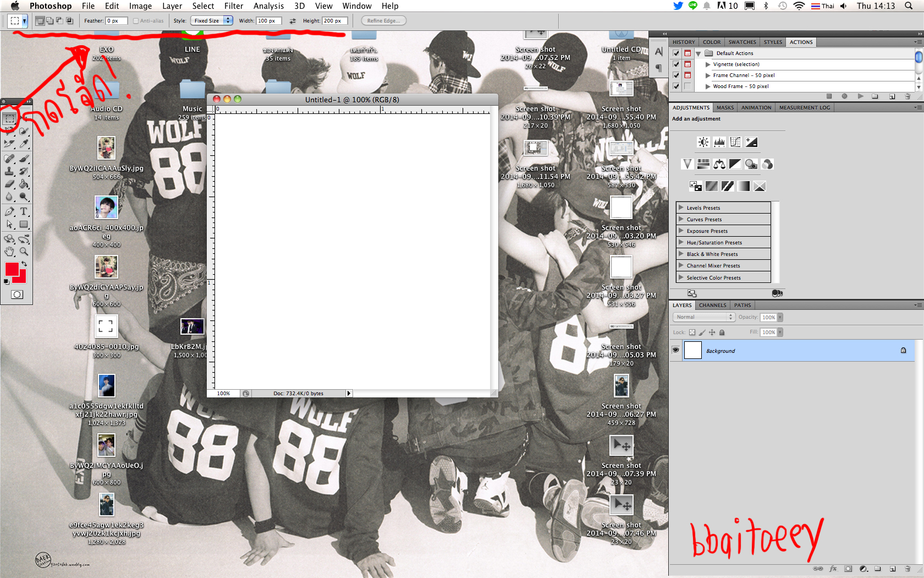
Task: Swap foreground and background colors
Action: click(24, 265)
